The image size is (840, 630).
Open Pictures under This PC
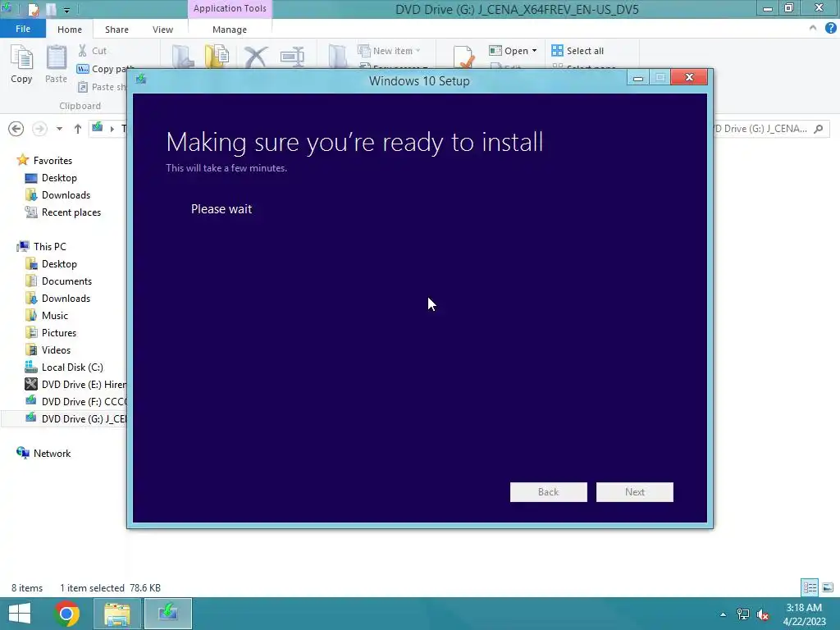tap(59, 333)
